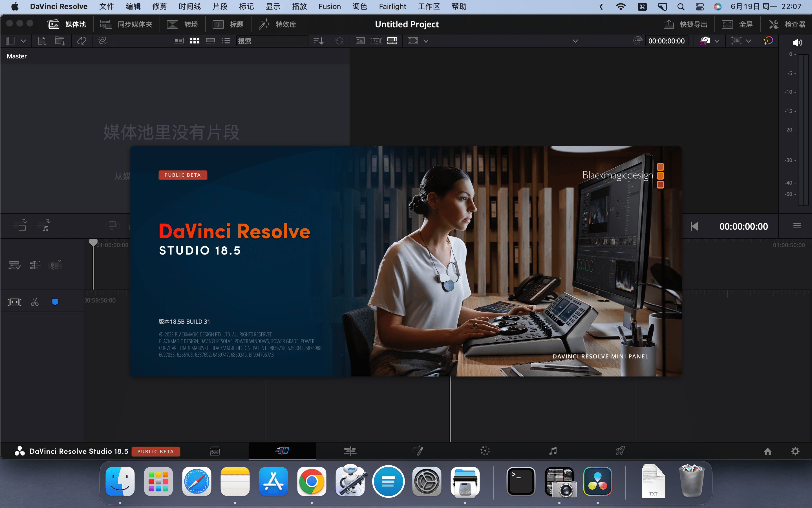Viewport: 812px width, 508px height.
Task: Click the timeline resolution camera icon
Action: pyautogui.click(x=705, y=41)
